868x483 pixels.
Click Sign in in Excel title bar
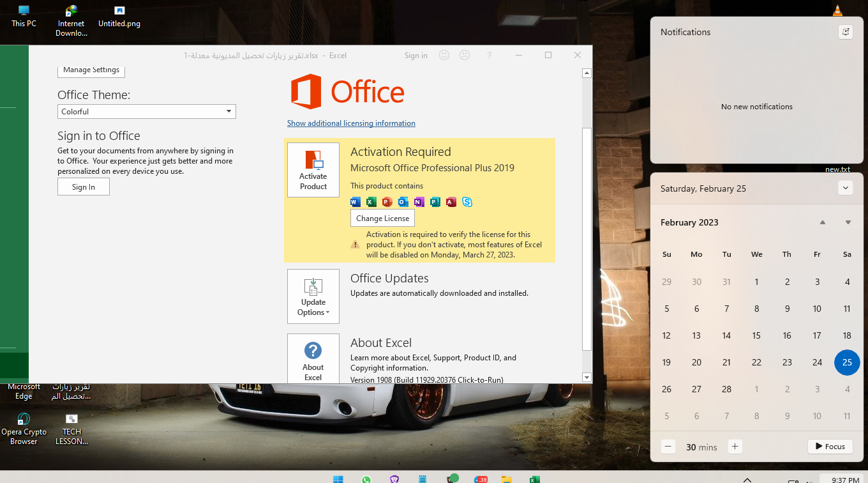point(416,56)
